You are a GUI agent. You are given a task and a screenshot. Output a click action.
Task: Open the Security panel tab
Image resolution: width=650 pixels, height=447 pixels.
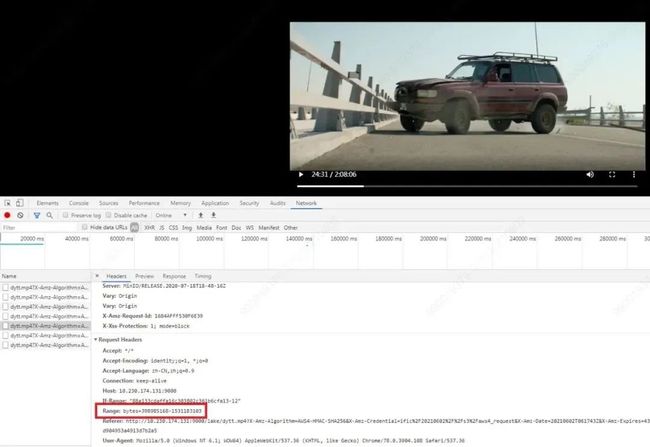coord(249,203)
